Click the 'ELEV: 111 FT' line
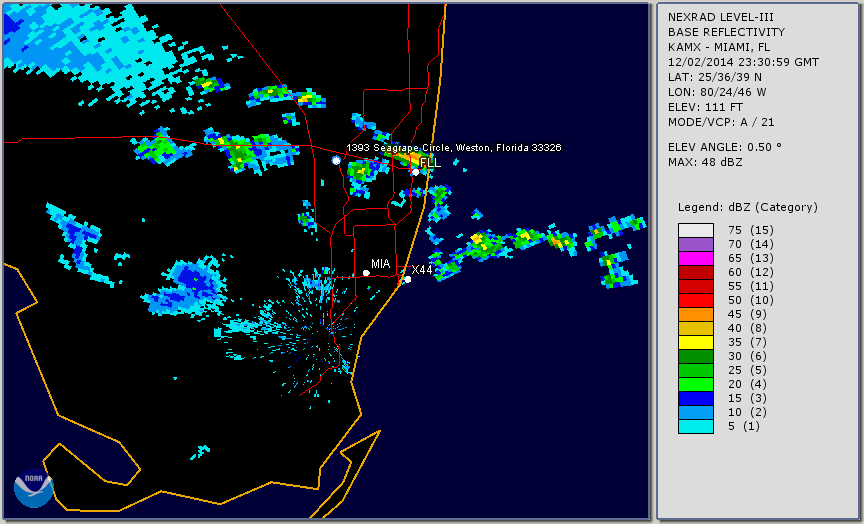This screenshot has height=524, width=864. [x=705, y=107]
